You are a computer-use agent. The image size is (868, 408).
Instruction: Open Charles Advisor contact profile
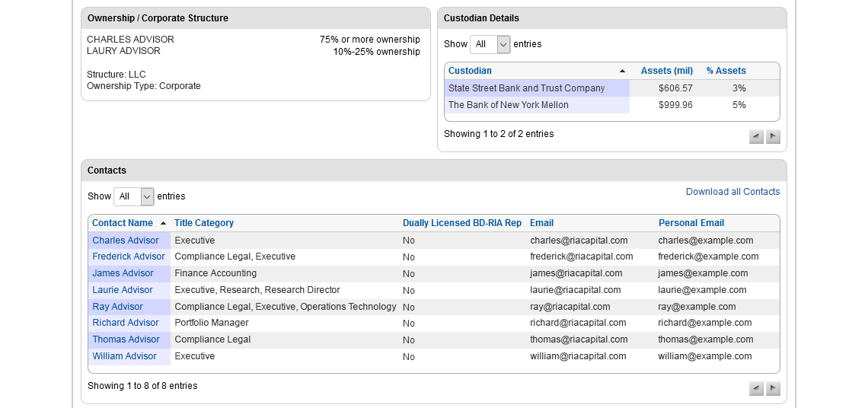126,241
